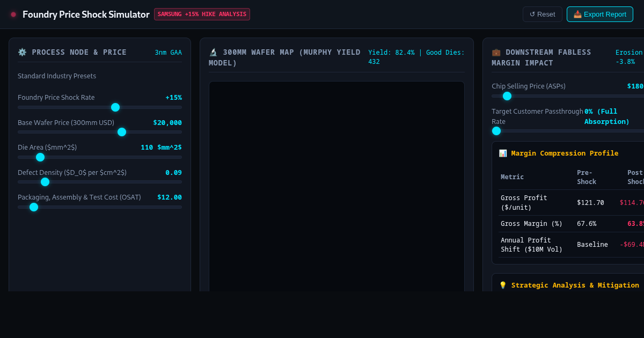This screenshot has height=338, width=644.
Task: Adjust the Base Wafer Price slider
Action: point(100,132)
